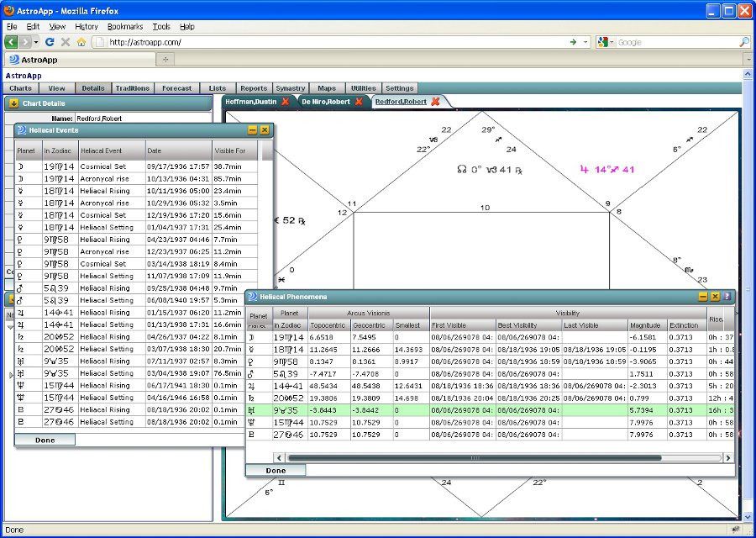Click the browser Back arrow
Viewport: 756px width, 538px height.
pyautogui.click(x=12, y=41)
